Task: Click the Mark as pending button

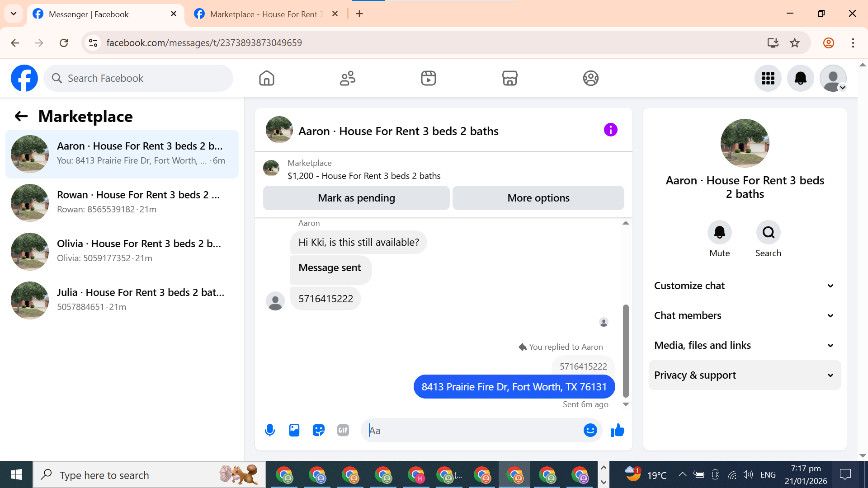Action: (x=356, y=198)
